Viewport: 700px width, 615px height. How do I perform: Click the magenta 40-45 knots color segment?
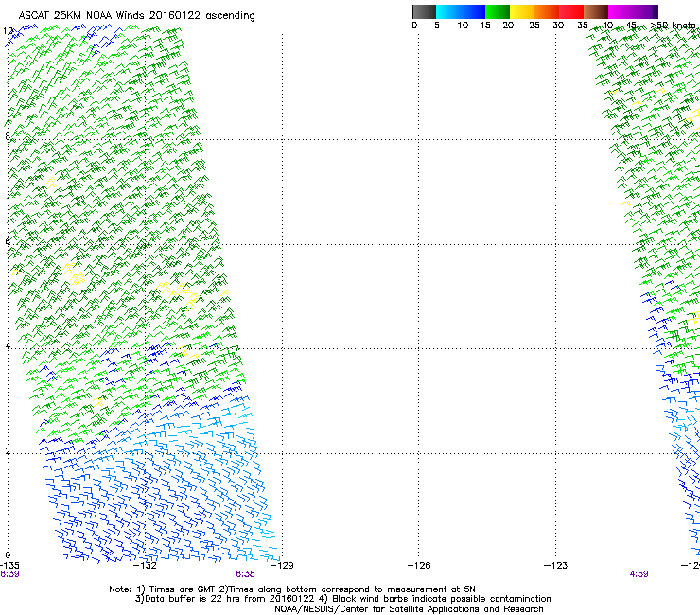coord(621,11)
